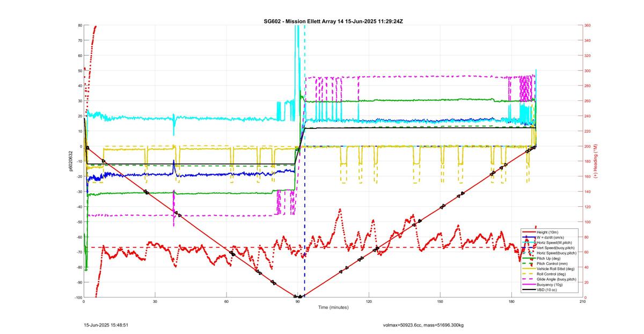The width and height of the screenshot is (644, 334).
Task: Click the '210' tick label on time axis
Action: click(x=582, y=302)
